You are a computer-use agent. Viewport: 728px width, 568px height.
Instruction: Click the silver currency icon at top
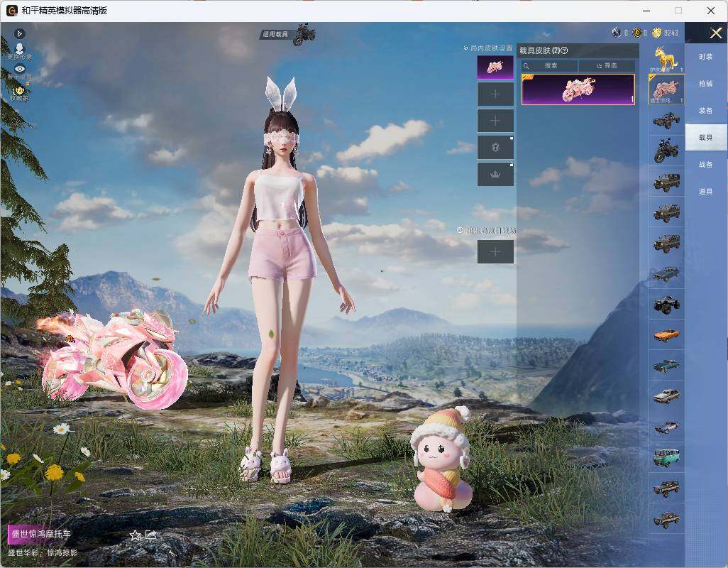[616, 33]
